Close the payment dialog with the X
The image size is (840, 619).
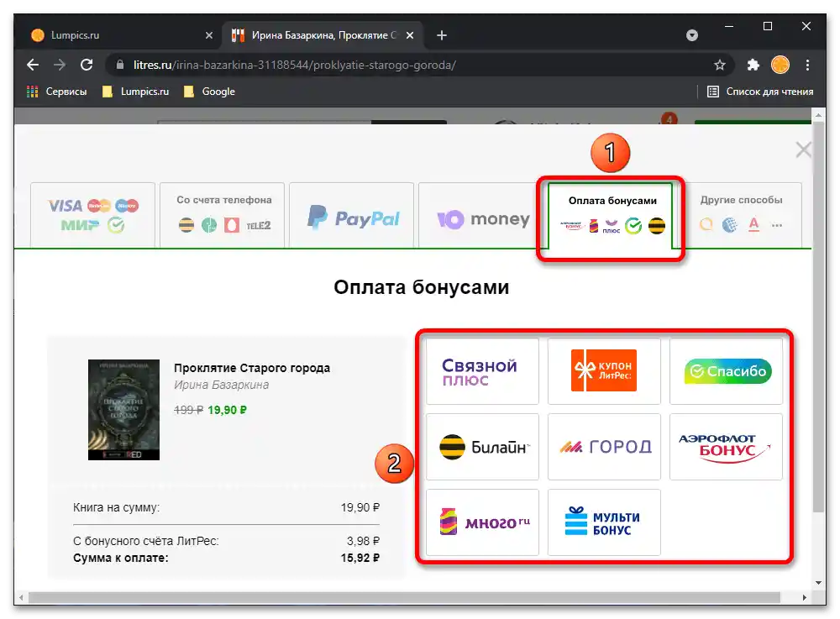click(803, 150)
